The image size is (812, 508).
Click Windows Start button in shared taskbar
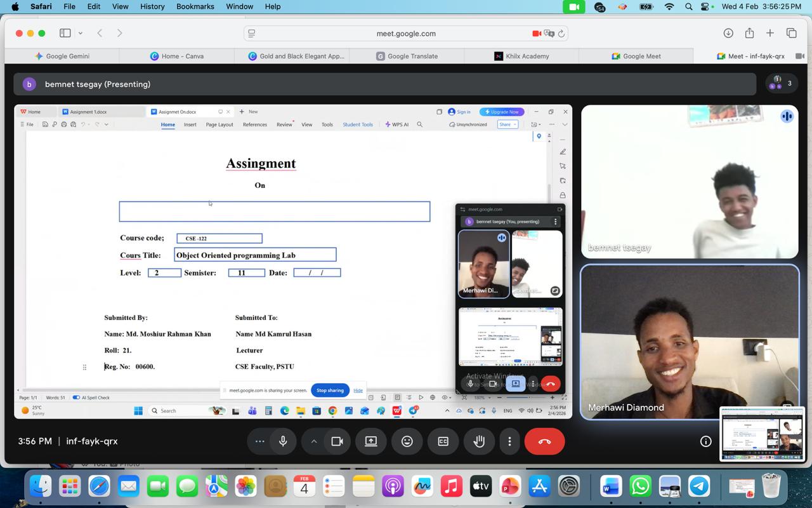point(138,411)
